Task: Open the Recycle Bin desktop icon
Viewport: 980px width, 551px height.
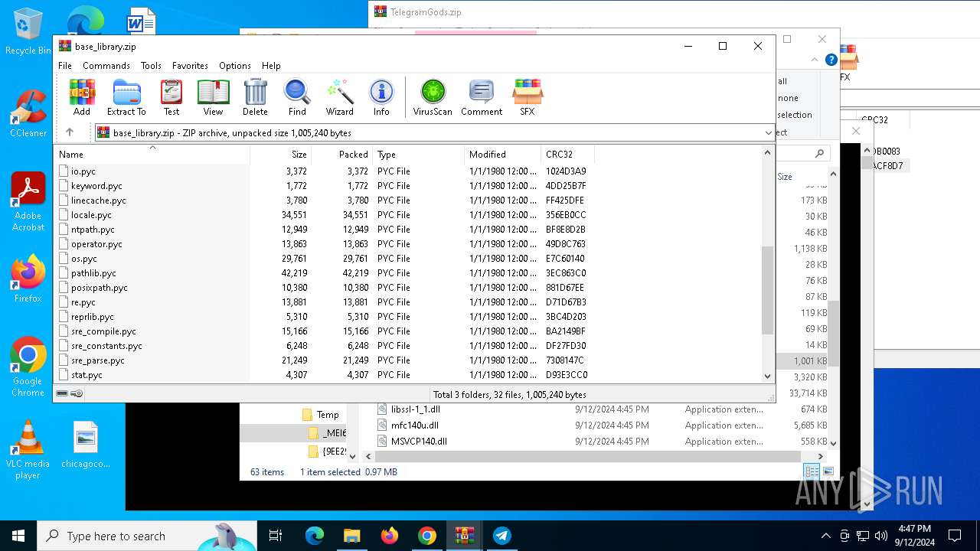Action: [28, 32]
